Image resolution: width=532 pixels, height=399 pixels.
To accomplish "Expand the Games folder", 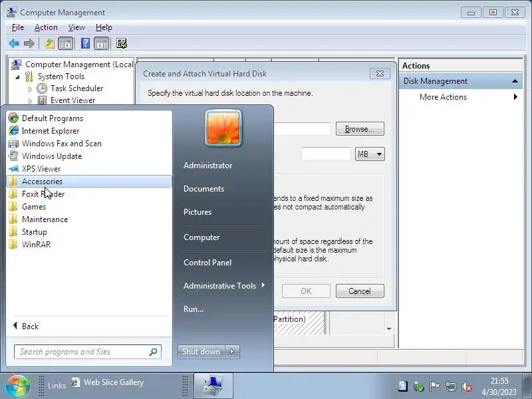I will (x=89, y=207).
